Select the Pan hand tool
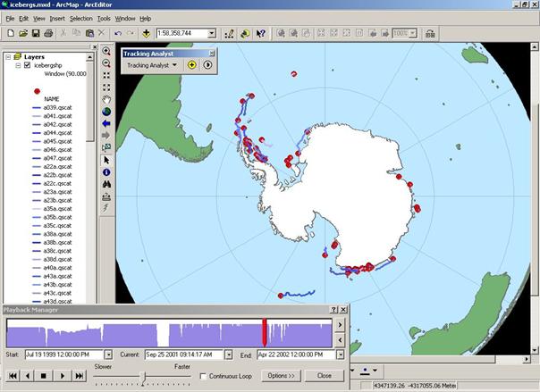Image resolution: width=540 pixels, height=392 pixels. [107, 99]
